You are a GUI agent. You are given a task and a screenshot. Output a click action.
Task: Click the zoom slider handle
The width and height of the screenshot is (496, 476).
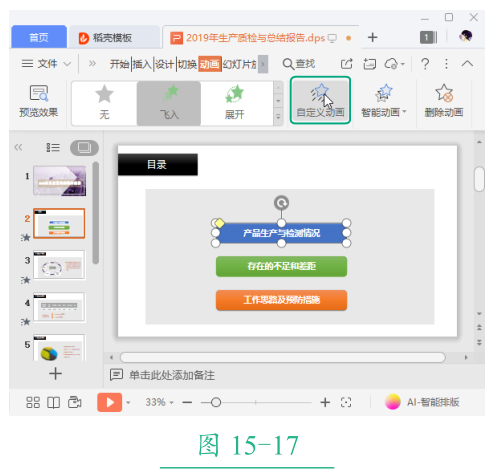216,402
